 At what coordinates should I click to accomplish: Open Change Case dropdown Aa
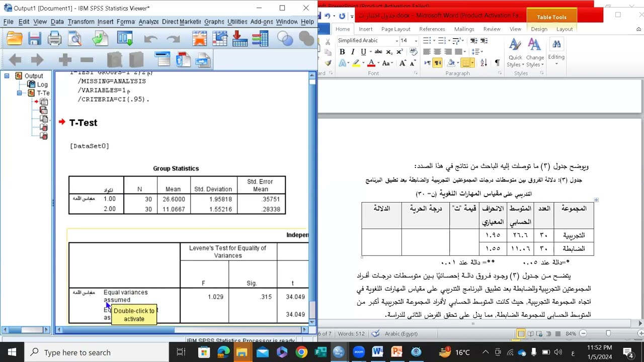point(387,63)
